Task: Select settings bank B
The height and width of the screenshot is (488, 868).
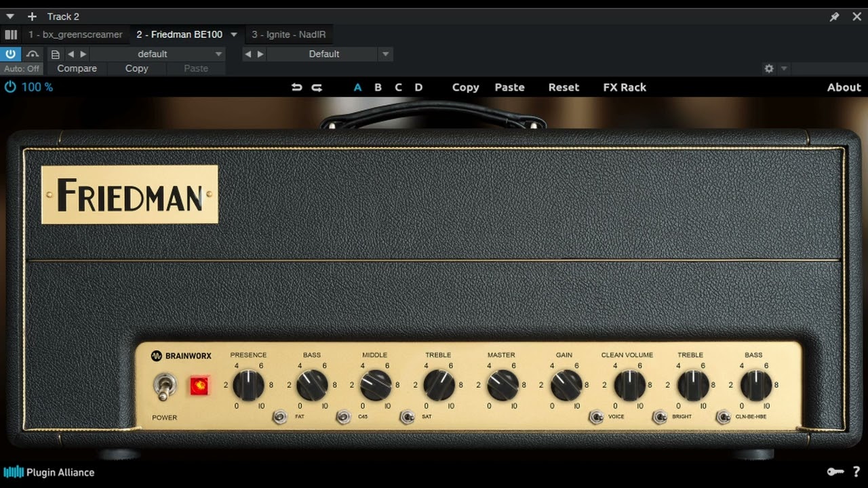Action: coord(378,87)
